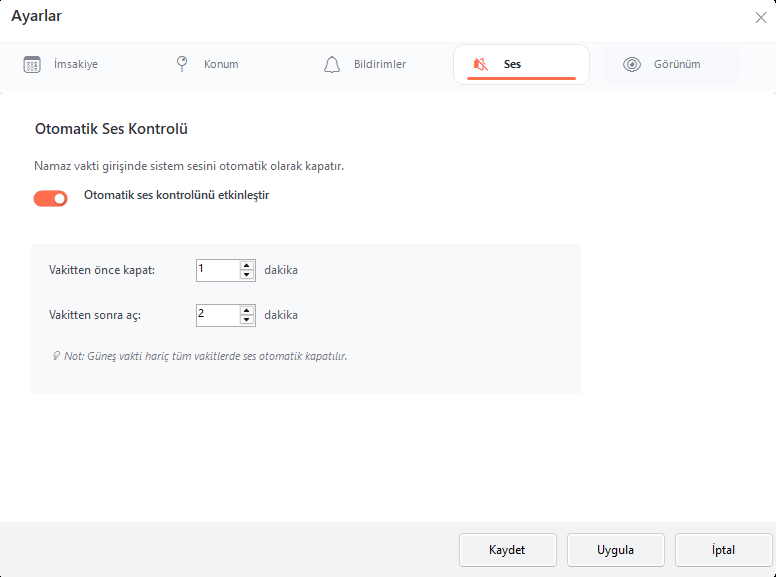This screenshot has width=776, height=577.
Task: Click the muted speaker Ses icon
Action: click(481, 64)
